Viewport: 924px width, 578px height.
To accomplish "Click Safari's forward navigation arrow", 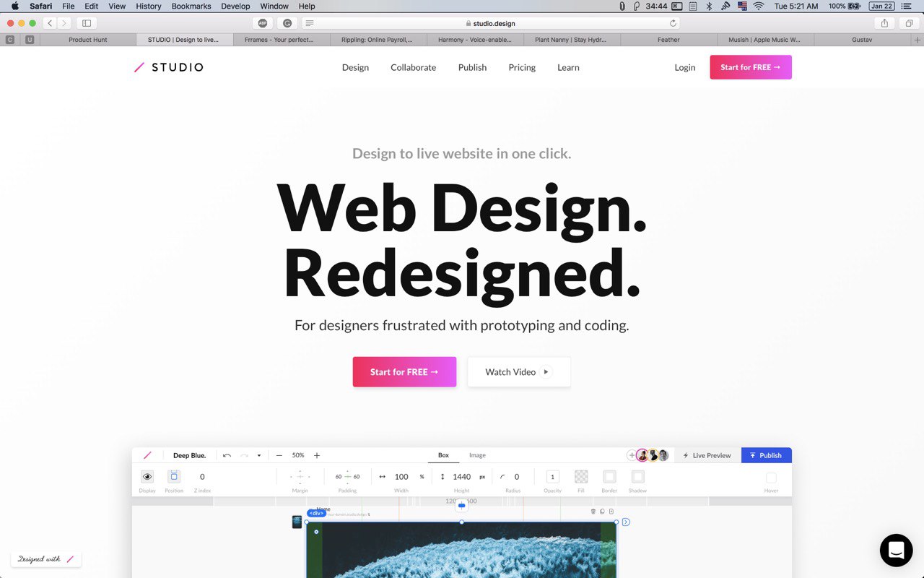I will (x=64, y=23).
